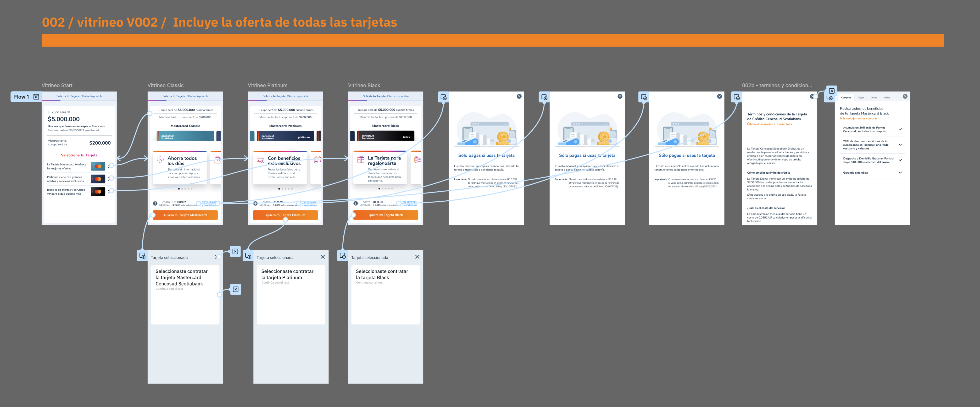
Task: Click the Flow 1 play prototype icon
Action: point(36,97)
